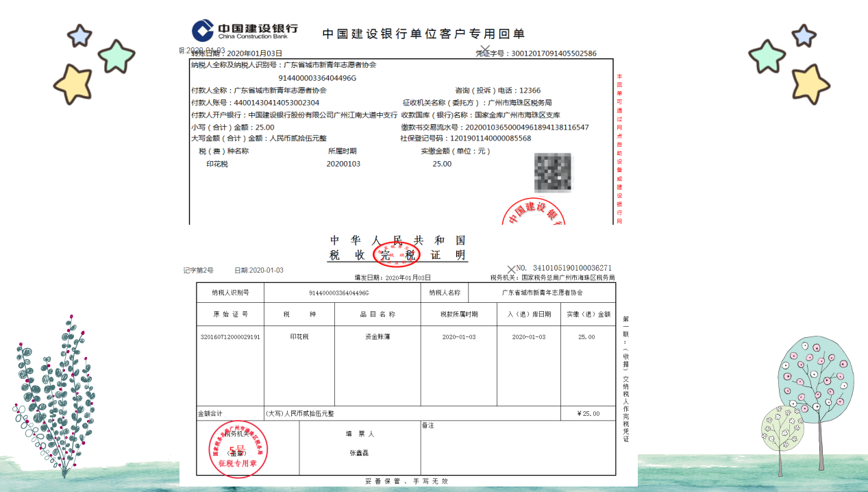Click the 填票人 label
The width and height of the screenshot is (868, 492).
click(360, 434)
